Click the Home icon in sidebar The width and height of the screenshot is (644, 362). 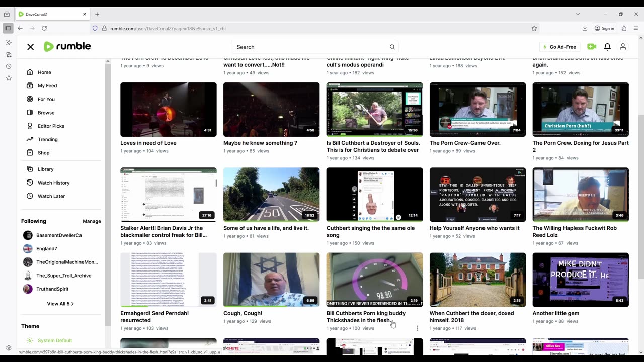click(30, 72)
